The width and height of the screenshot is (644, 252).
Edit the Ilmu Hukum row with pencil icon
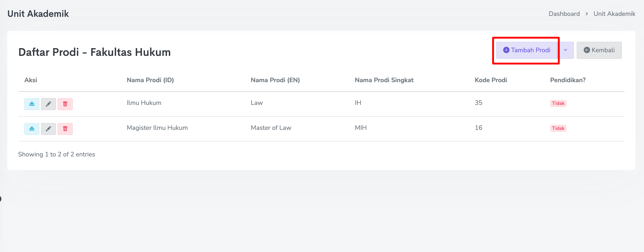click(x=48, y=104)
